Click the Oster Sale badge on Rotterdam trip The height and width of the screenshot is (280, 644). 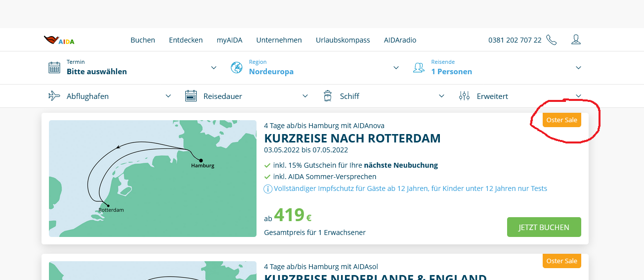561,120
